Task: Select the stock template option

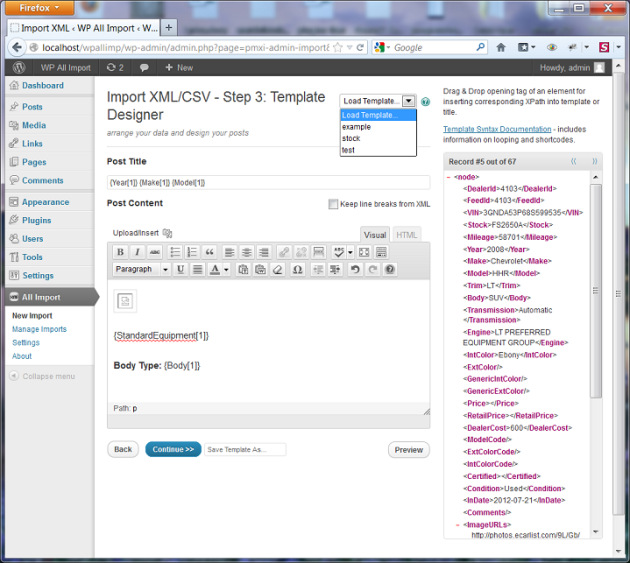Action: (x=378, y=138)
